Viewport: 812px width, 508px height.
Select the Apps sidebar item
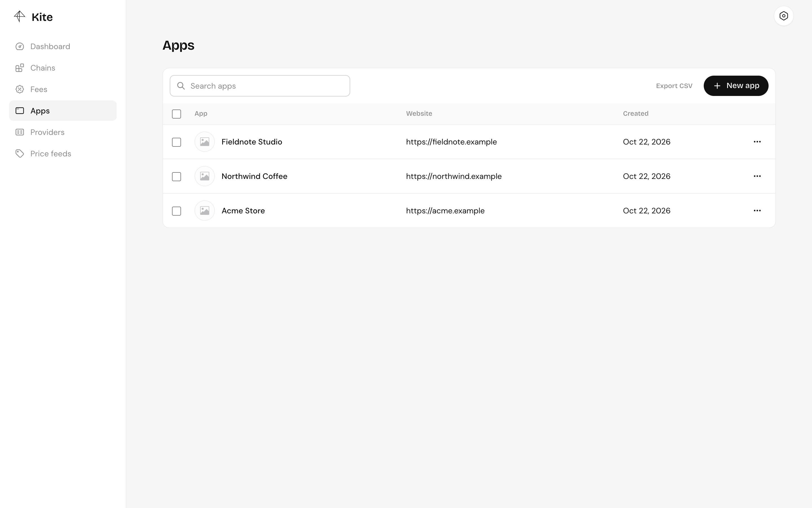[63, 111]
